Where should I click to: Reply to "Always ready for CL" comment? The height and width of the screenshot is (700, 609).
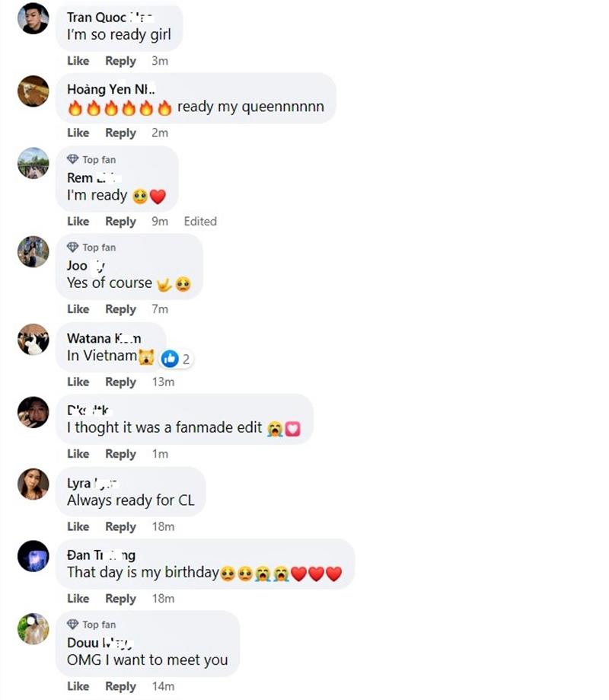point(120,526)
